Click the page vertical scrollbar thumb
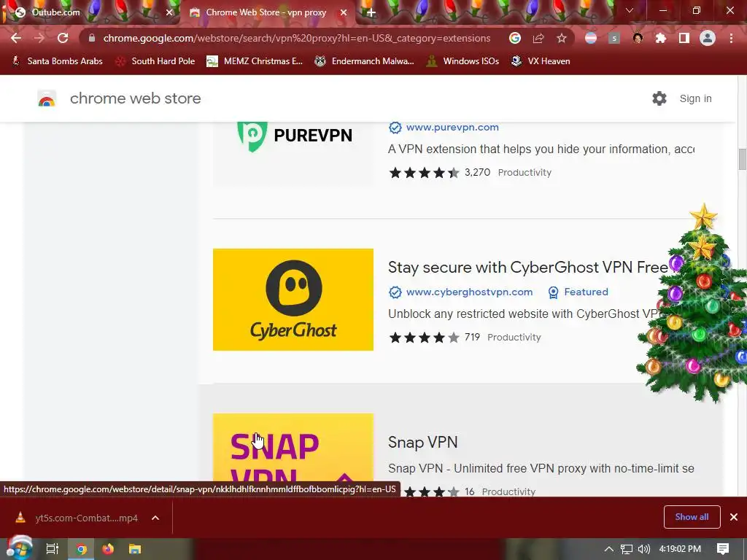747x560 pixels. (x=742, y=159)
